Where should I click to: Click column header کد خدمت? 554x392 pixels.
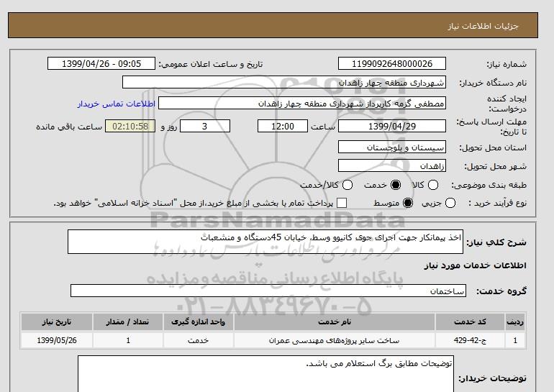click(x=470, y=322)
